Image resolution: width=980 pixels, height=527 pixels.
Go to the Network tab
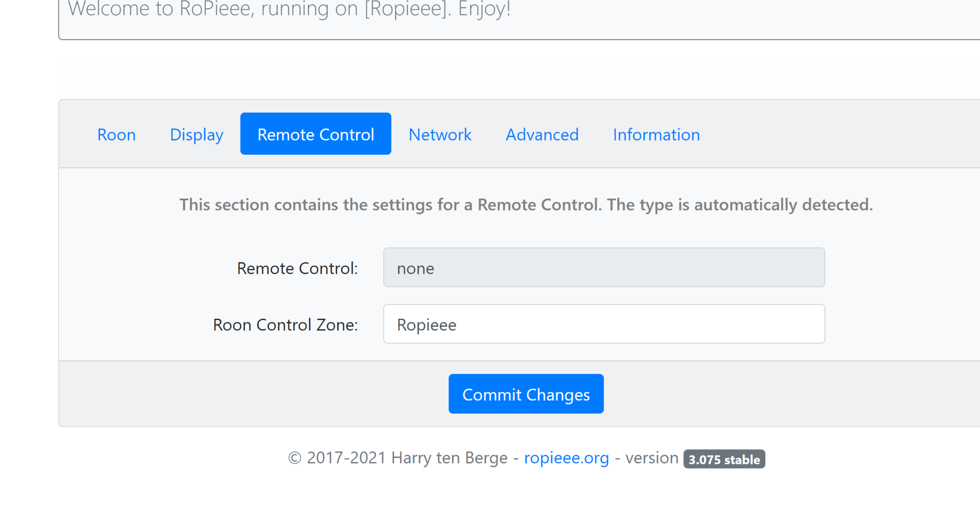coord(440,135)
